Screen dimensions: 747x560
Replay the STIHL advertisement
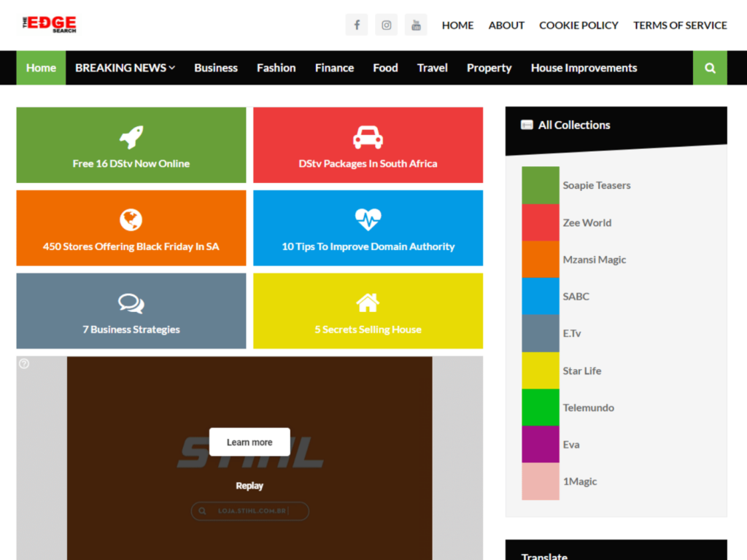249,486
